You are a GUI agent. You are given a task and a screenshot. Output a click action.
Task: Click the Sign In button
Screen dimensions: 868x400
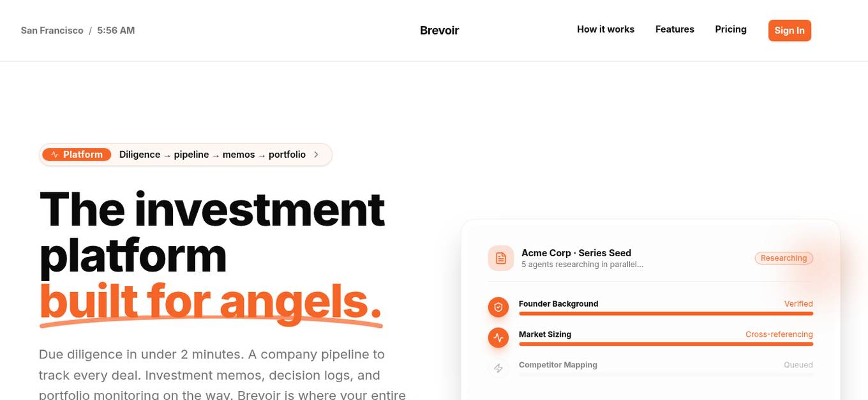point(789,30)
